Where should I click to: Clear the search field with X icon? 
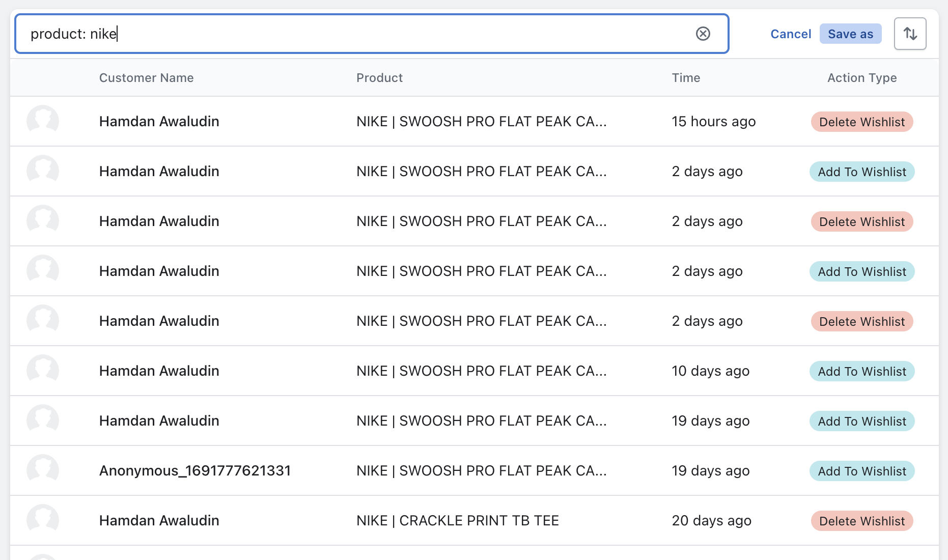tap(703, 34)
